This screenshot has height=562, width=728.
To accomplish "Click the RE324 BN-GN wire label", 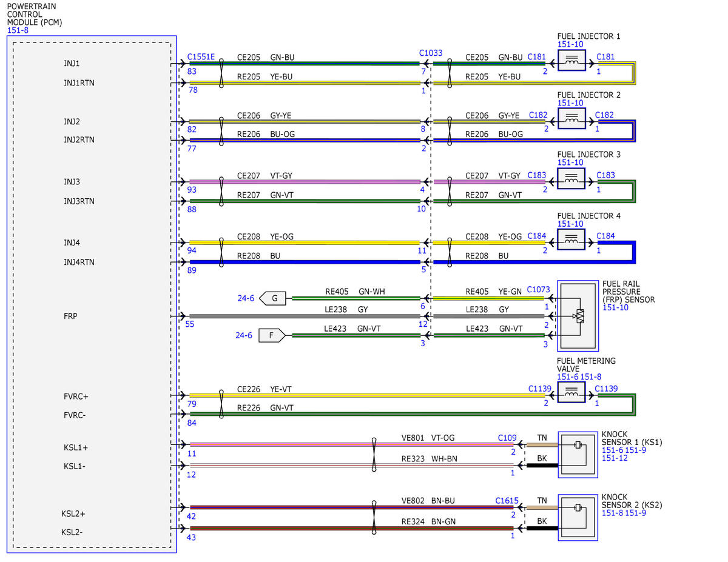I will 428,521.
